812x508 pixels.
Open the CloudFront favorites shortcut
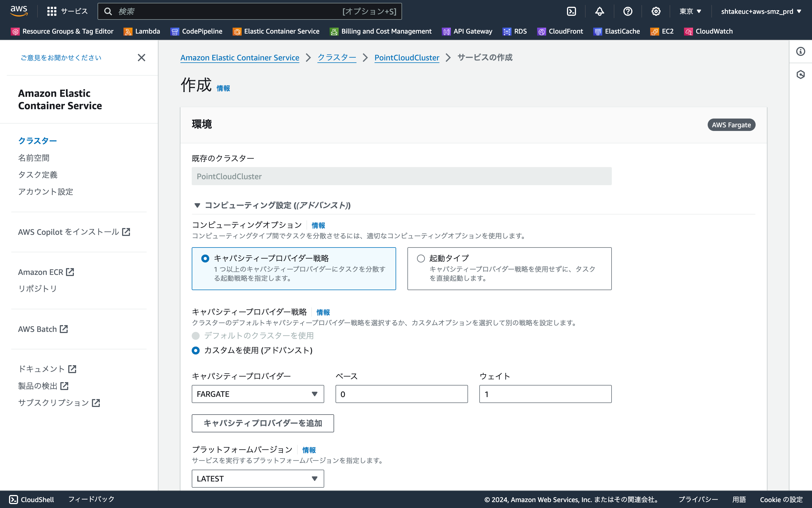pos(560,31)
